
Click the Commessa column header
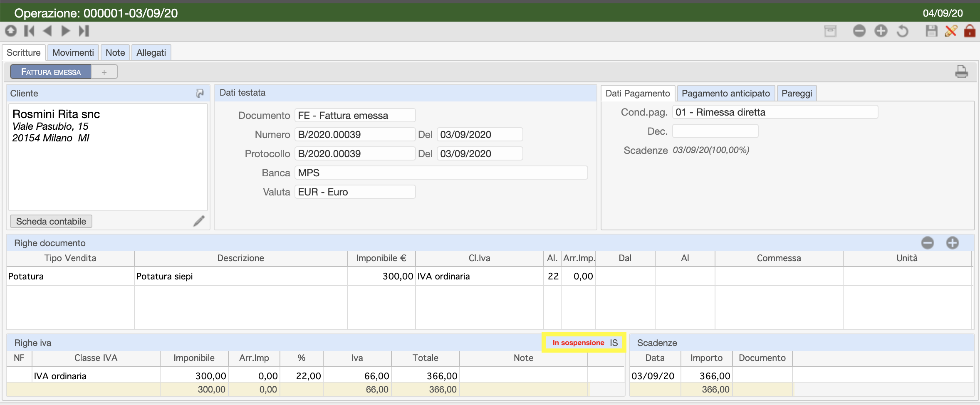tap(779, 258)
